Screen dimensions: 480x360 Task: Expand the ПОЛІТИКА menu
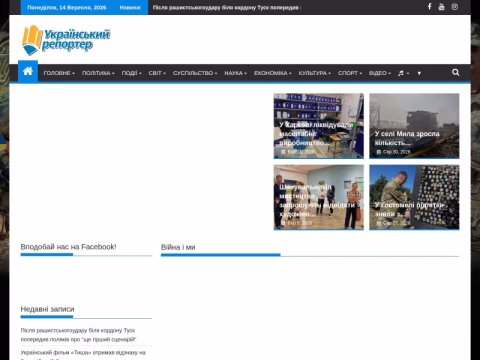point(98,73)
